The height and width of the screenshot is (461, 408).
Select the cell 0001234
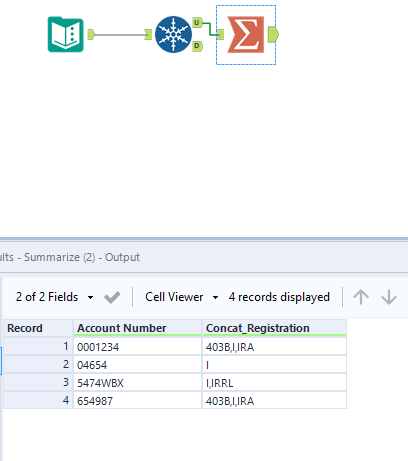tap(137, 347)
